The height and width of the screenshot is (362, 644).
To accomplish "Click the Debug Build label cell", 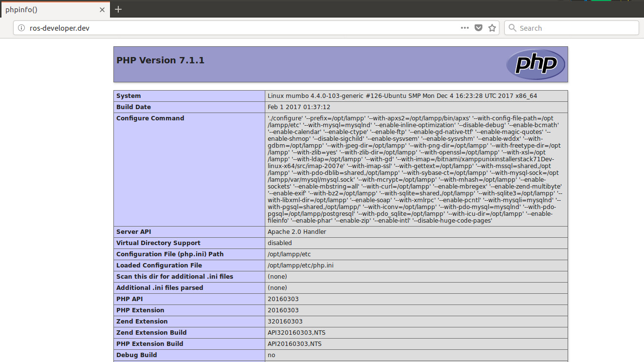I will click(x=136, y=355).
